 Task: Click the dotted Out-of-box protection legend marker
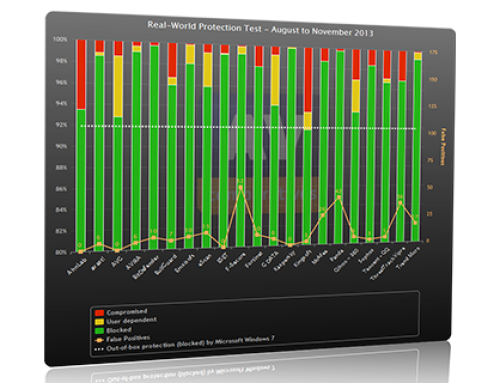coord(99,350)
